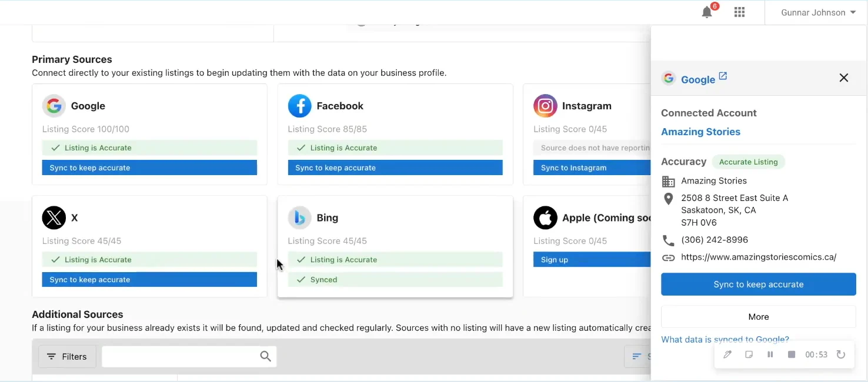Open Amazing Stories connected account link
868x382 pixels.
[x=700, y=132]
